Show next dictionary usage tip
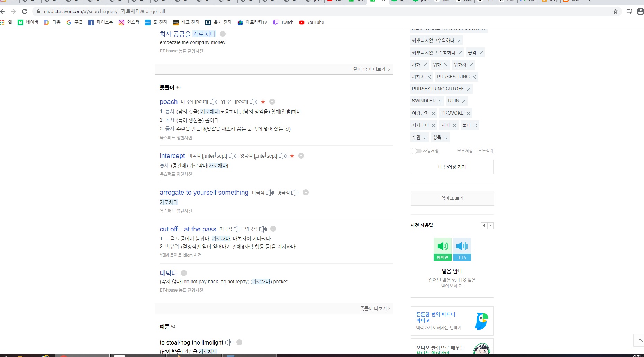644x357 pixels. [490, 226]
